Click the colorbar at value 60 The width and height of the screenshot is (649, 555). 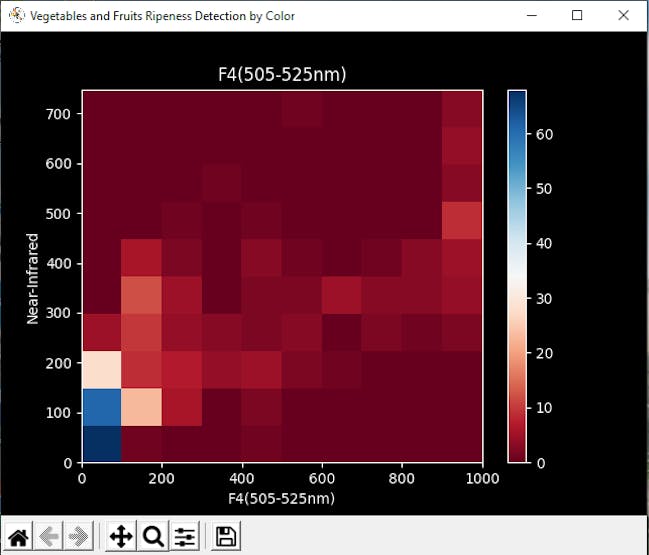point(517,134)
